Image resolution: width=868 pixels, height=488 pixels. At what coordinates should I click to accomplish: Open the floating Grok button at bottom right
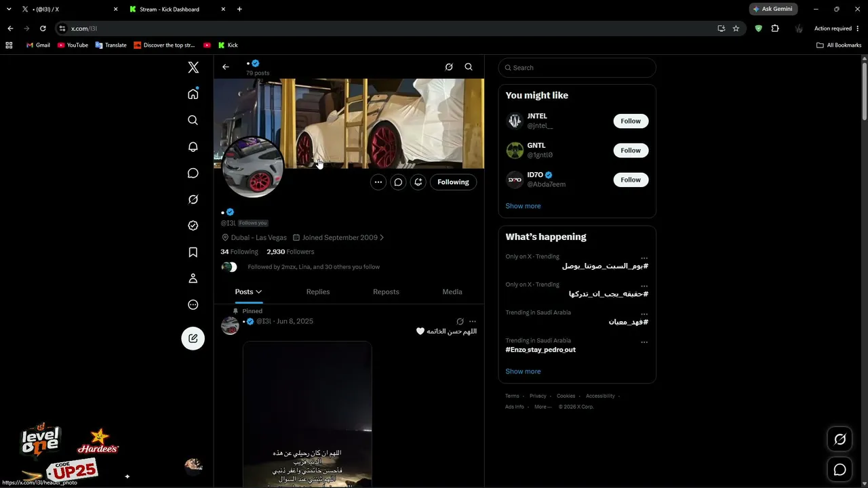(840, 440)
